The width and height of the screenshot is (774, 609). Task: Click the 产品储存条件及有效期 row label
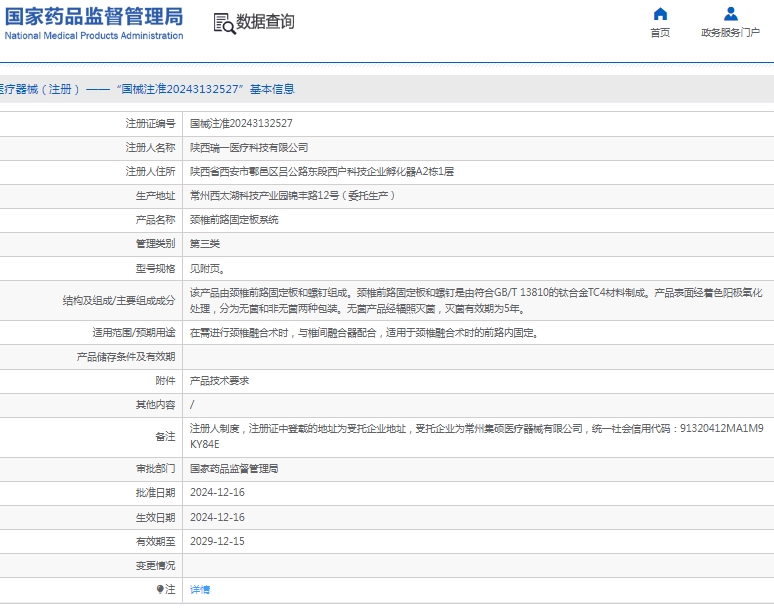[126, 357]
